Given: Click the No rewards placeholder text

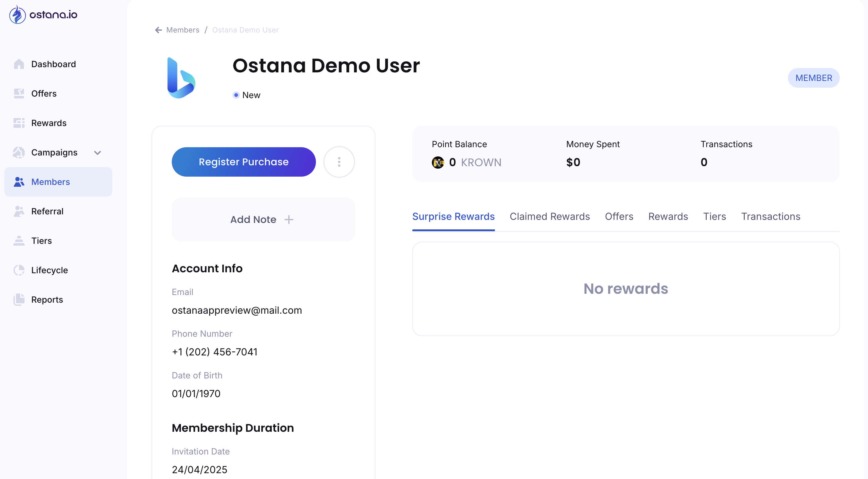Looking at the screenshot, I should 626,289.
